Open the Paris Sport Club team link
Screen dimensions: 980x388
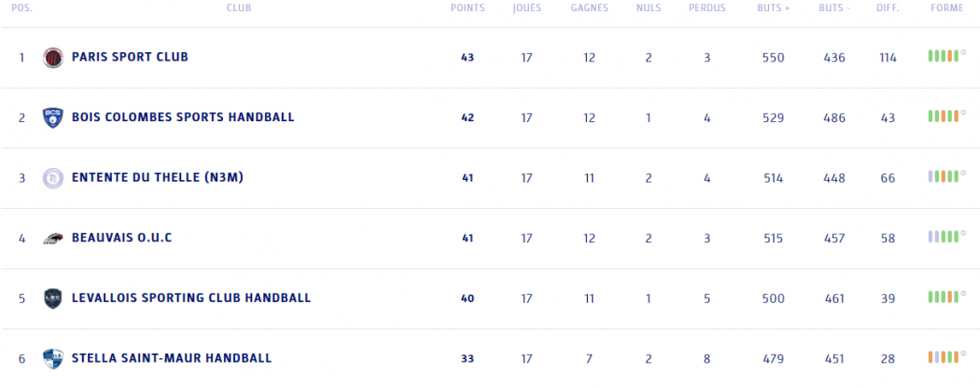130,57
